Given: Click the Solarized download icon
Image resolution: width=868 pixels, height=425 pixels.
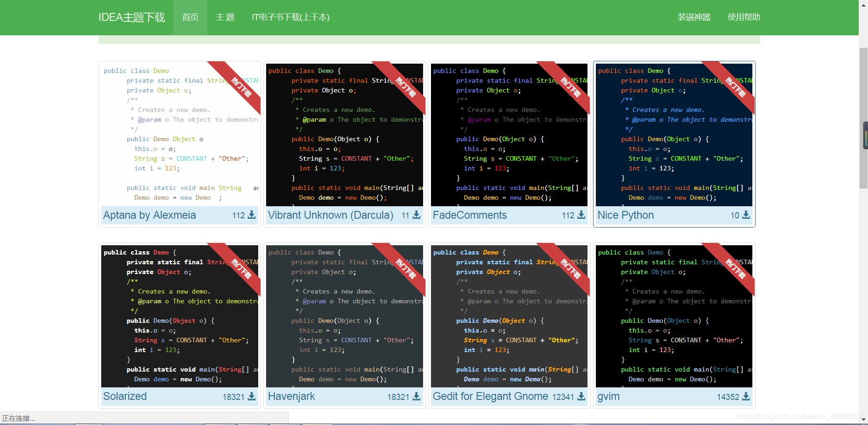Looking at the screenshot, I should [252, 396].
